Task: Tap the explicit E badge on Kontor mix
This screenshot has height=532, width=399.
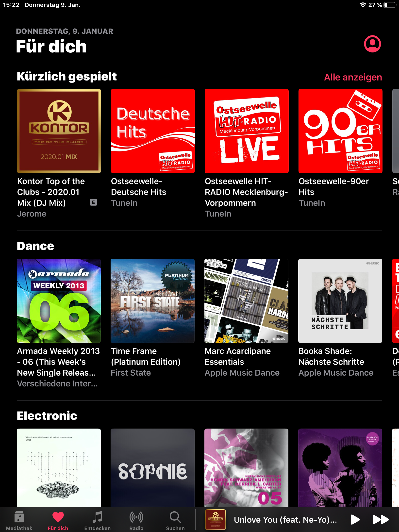Action: tap(93, 202)
